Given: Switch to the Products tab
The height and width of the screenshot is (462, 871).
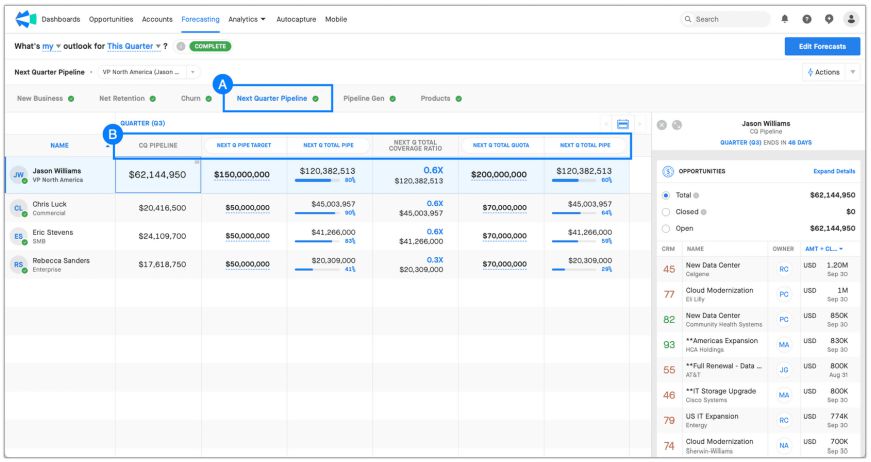Looking at the screenshot, I should (441, 98).
